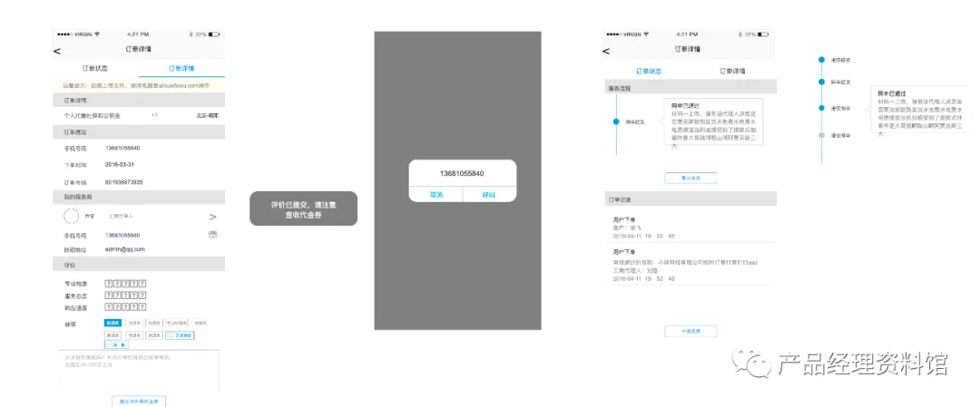
Task: Tap the telephone call icon beside provider's phone number
Action: tap(212, 235)
